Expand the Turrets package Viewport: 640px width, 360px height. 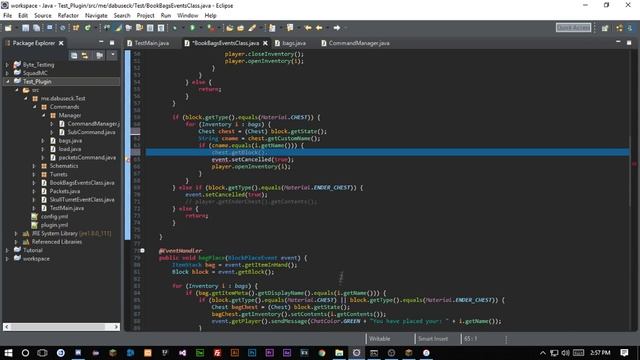tap(34, 174)
